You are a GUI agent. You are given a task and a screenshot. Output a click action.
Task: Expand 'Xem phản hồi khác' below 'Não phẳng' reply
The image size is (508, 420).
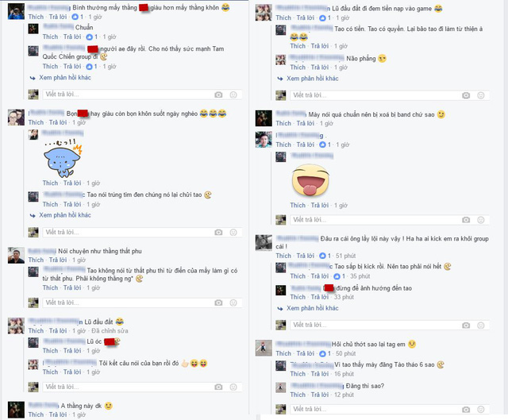tap(312, 79)
